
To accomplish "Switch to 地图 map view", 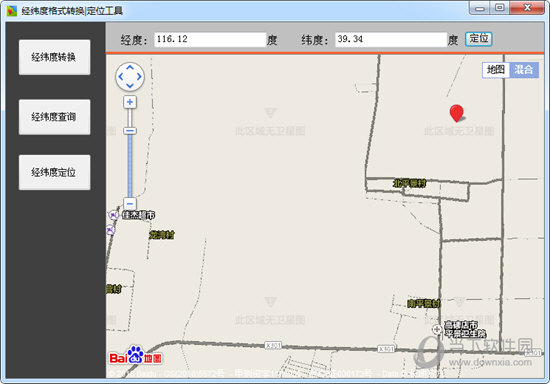I will [x=496, y=69].
